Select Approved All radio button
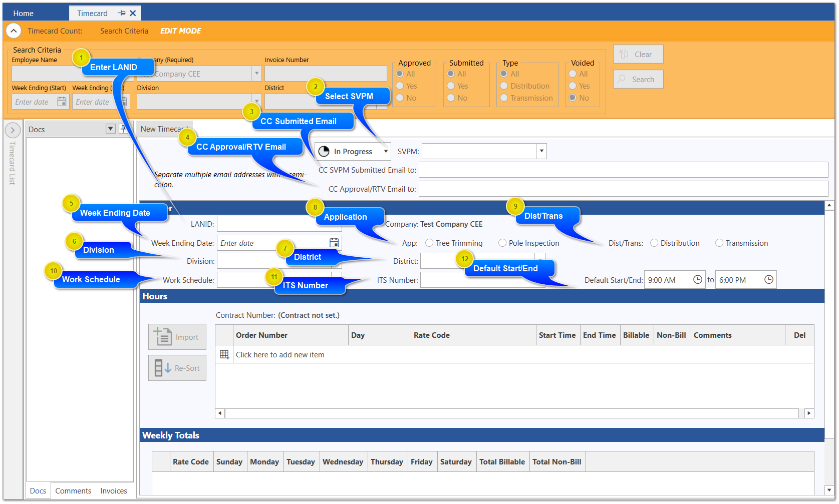 pyautogui.click(x=400, y=74)
